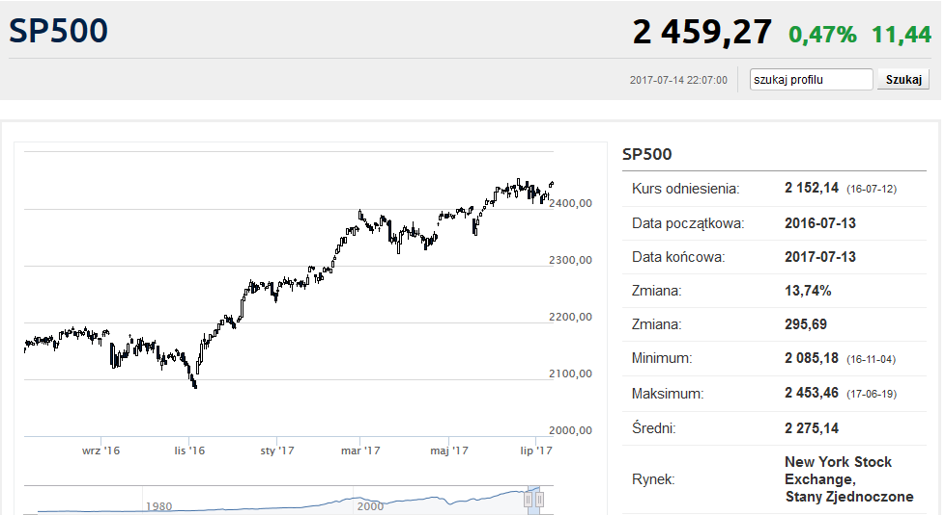Screen dimensions: 945x515
Task: Click the Maksimum value 2 453,46
Action: tap(811, 393)
